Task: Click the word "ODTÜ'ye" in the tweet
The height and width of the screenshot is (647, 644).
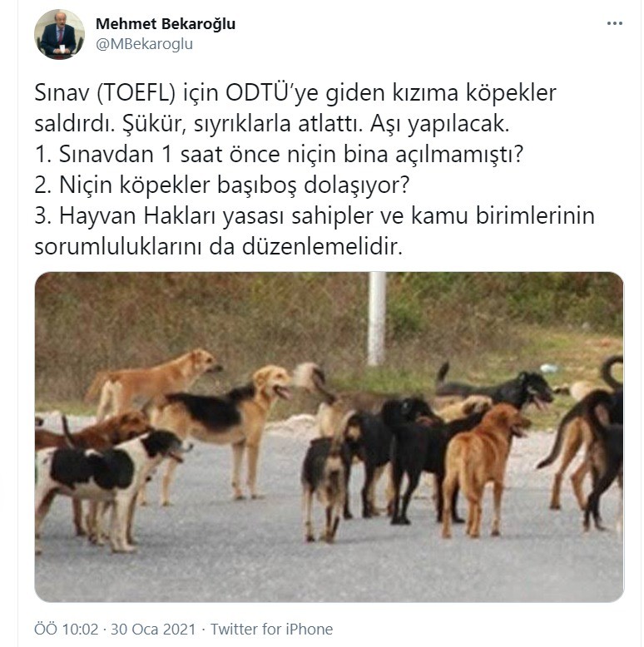Action: 272,93
